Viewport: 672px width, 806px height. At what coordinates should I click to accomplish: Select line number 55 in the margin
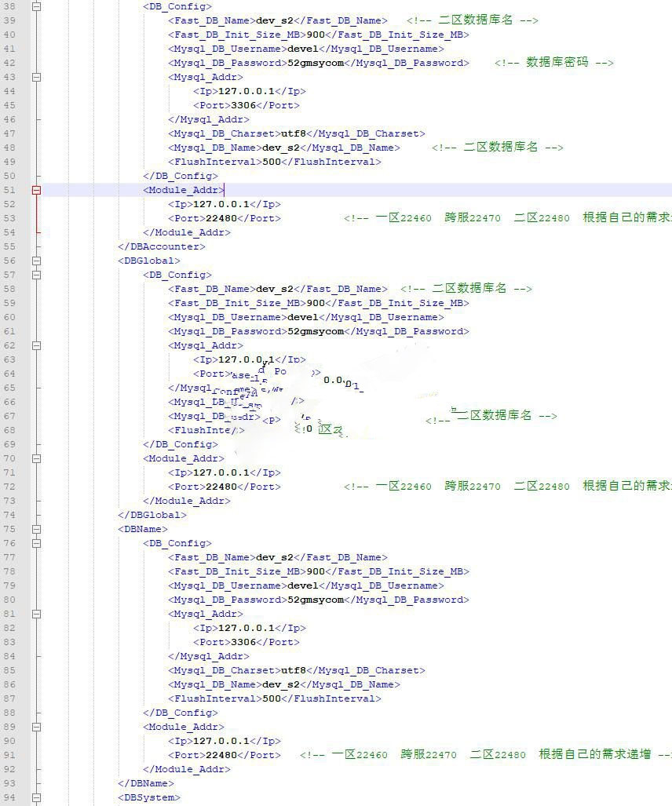click(x=9, y=246)
